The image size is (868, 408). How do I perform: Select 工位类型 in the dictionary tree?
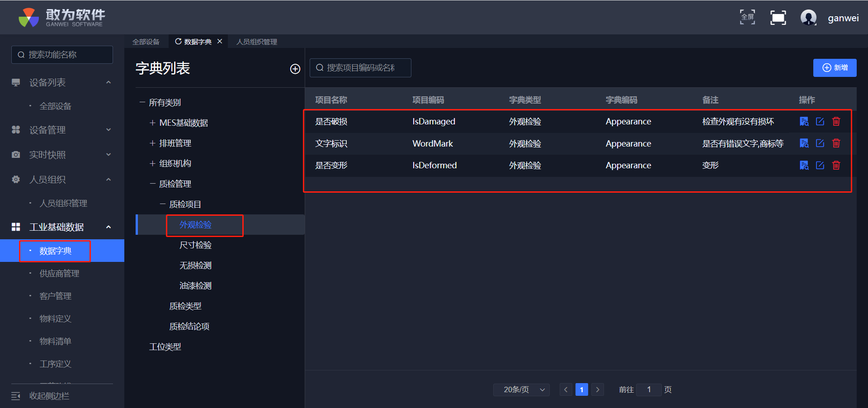(x=165, y=347)
